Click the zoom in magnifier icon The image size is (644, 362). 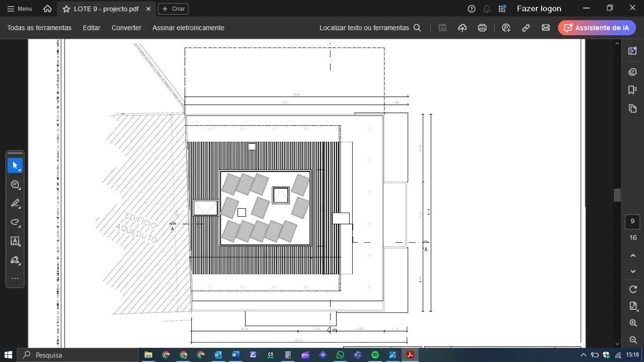pyautogui.click(x=633, y=323)
